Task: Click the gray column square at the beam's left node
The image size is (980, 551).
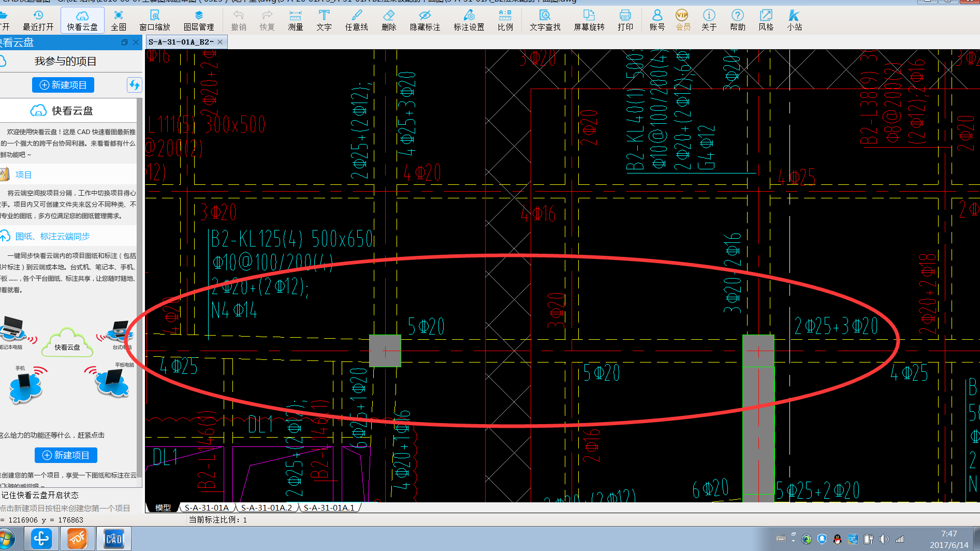Action: [385, 351]
